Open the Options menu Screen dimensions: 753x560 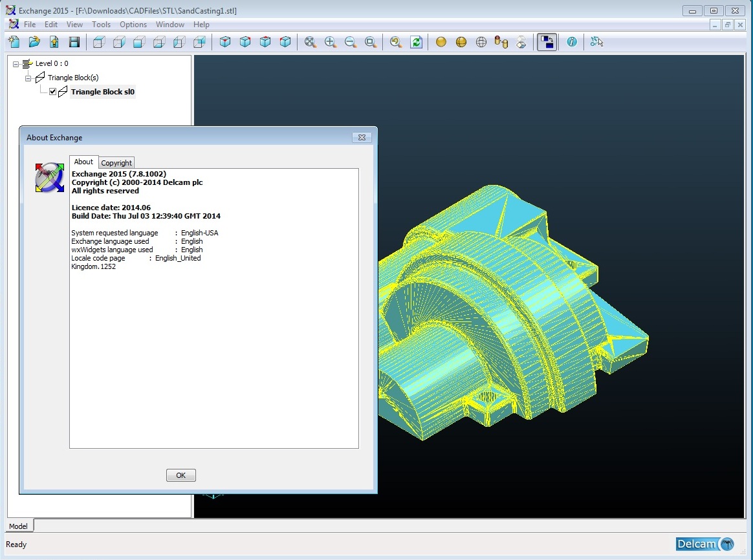point(133,25)
